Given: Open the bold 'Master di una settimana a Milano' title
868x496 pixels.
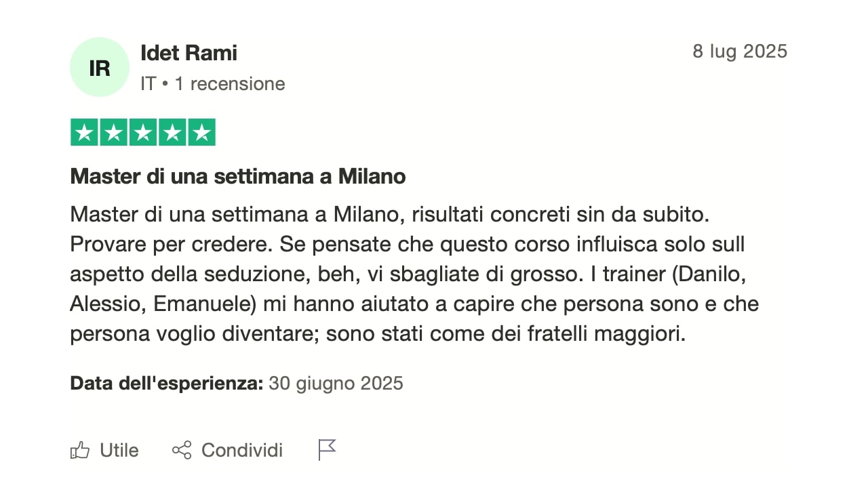Looking at the screenshot, I should tap(238, 177).
